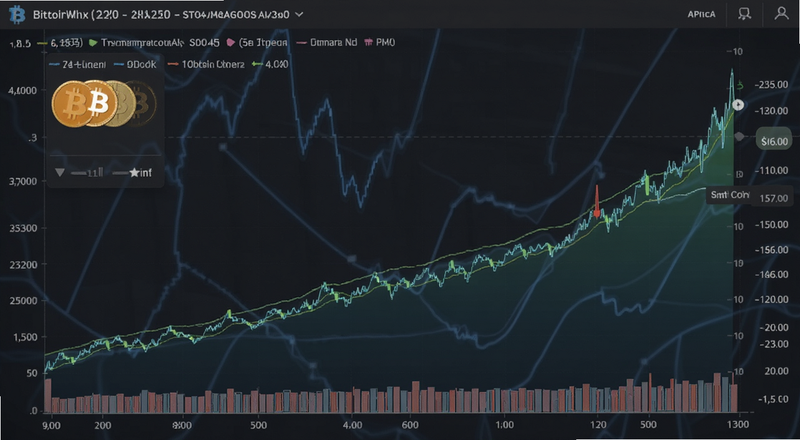Toggle the 74 Lineni legend series

pyautogui.click(x=78, y=64)
